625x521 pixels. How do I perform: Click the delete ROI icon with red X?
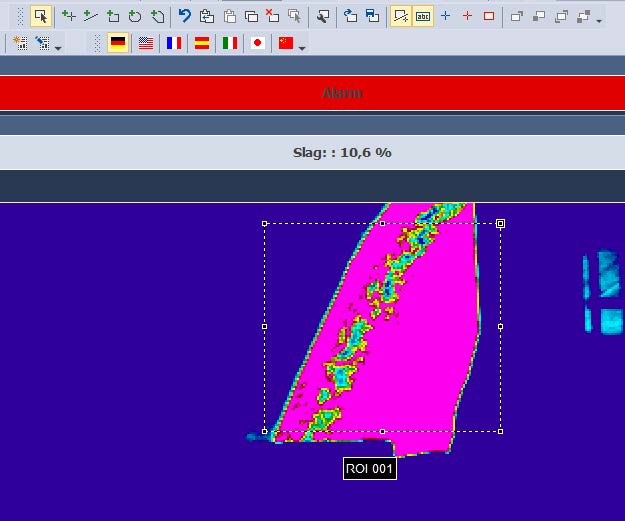(x=272, y=16)
